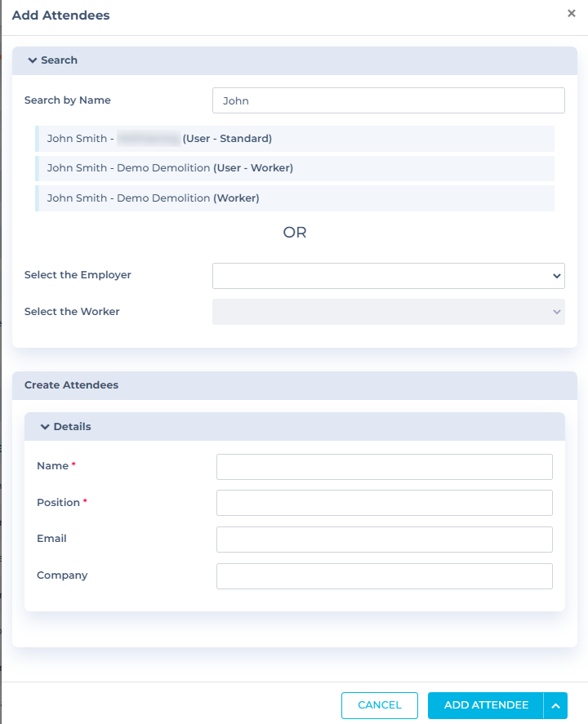Click the Name input field

click(x=384, y=467)
